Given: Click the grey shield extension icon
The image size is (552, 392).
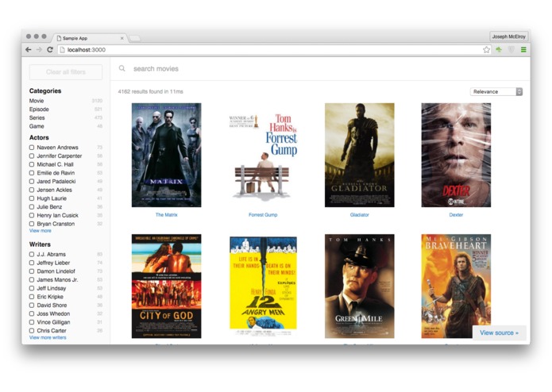Looking at the screenshot, I should click(x=511, y=49).
